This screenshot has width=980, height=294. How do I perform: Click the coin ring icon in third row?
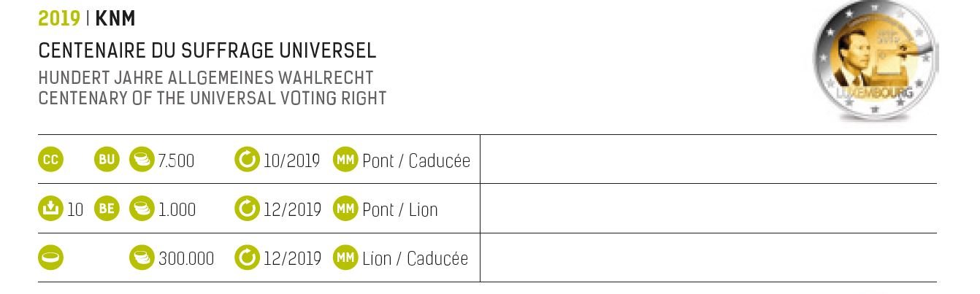pyautogui.click(x=50, y=258)
